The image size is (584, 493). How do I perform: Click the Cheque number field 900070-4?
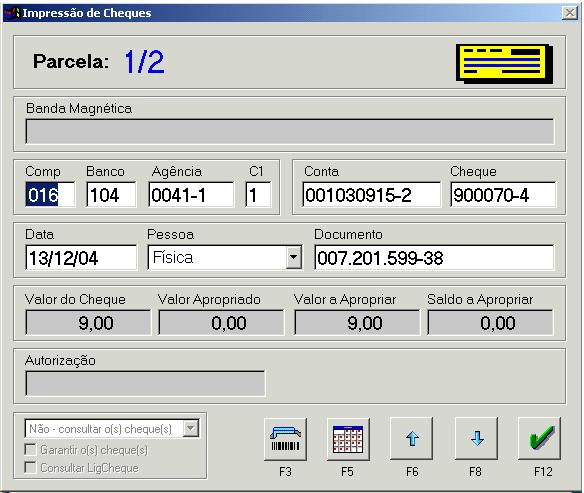point(503,194)
